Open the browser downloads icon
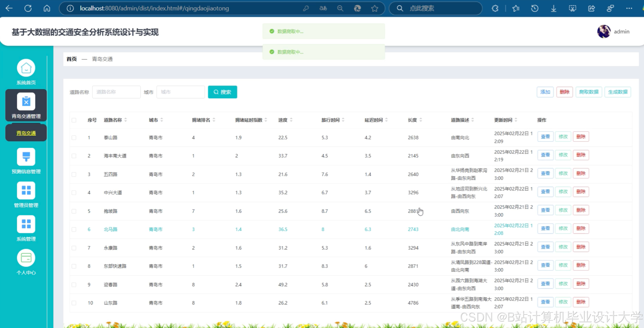 (x=553, y=8)
